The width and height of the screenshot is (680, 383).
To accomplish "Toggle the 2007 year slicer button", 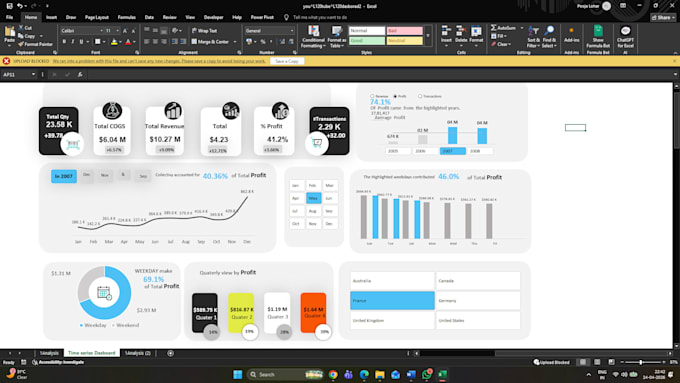I will pyautogui.click(x=453, y=151).
